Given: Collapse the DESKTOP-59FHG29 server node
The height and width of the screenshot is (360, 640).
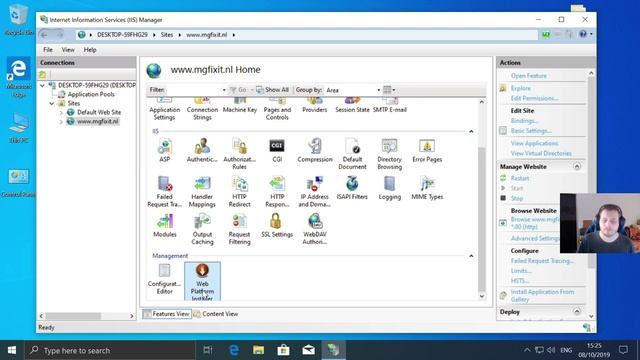Looking at the screenshot, I should coord(42,85).
